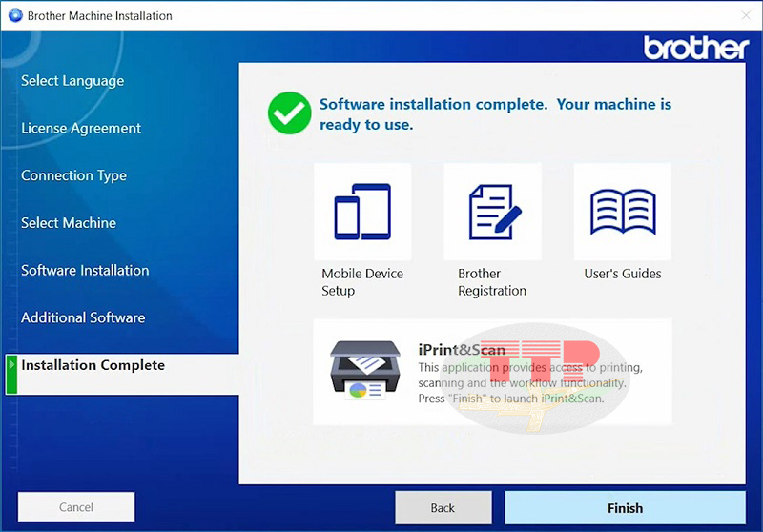Click the Back button
763x532 pixels.
(x=443, y=507)
